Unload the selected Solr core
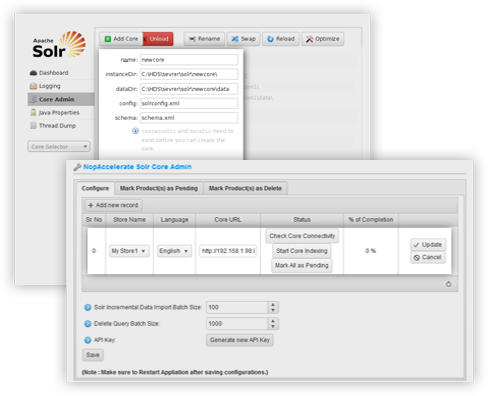Screen dimensions: 488x396 (158, 39)
